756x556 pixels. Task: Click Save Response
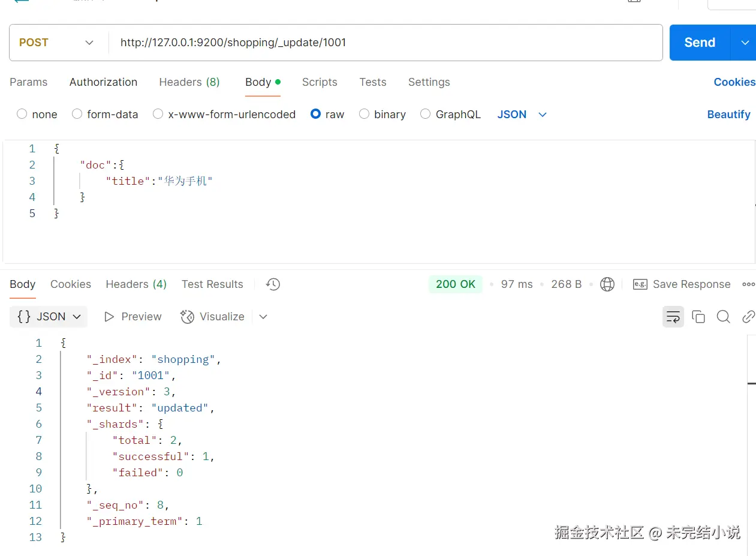tap(682, 284)
